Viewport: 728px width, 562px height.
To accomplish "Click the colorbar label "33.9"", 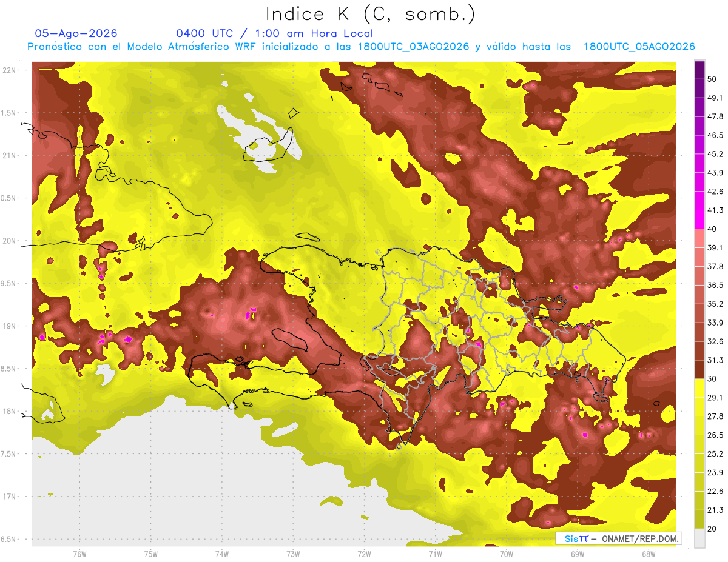I will coord(715,323).
